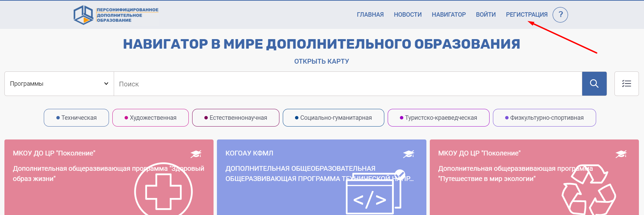The width and height of the screenshot is (644, 215).
Task: Click ОТКРЫТЬ КАРТУ link
Action: coord(321,61)
